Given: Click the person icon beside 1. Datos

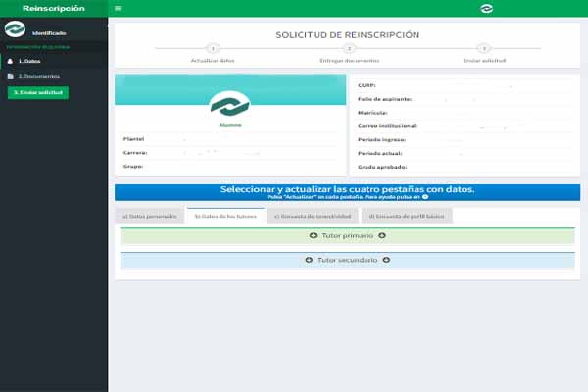Looking at the screenshot, I should pos(10,61).
